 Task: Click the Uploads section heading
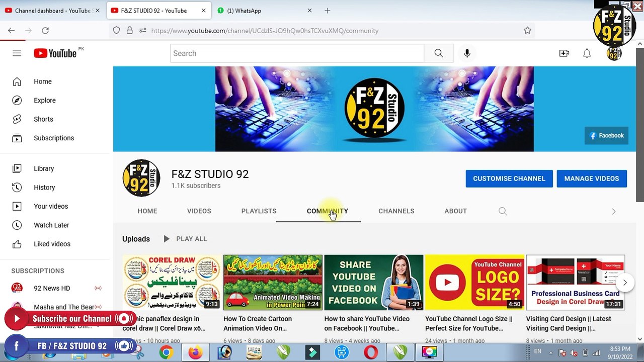point(136,239)
